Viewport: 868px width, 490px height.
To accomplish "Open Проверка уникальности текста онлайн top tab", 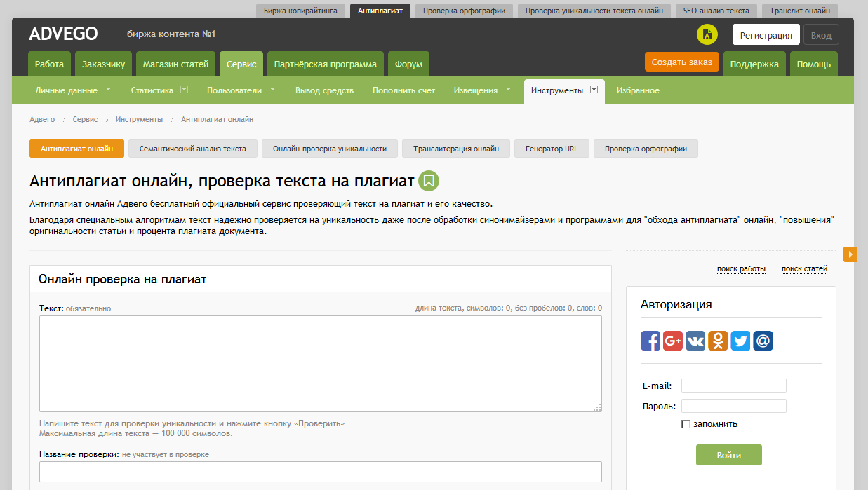I will pyautogui.click(x=594, y=11).
